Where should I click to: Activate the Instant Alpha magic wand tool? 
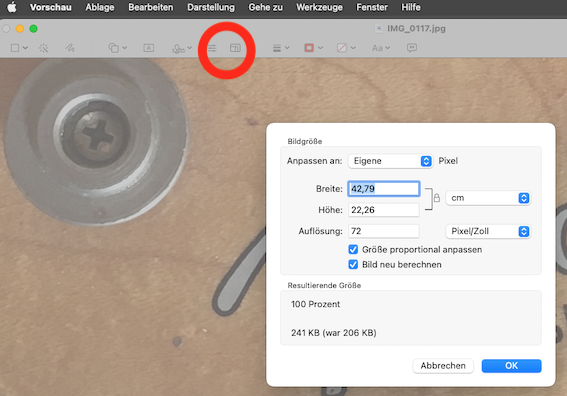(x=44, y=48)
